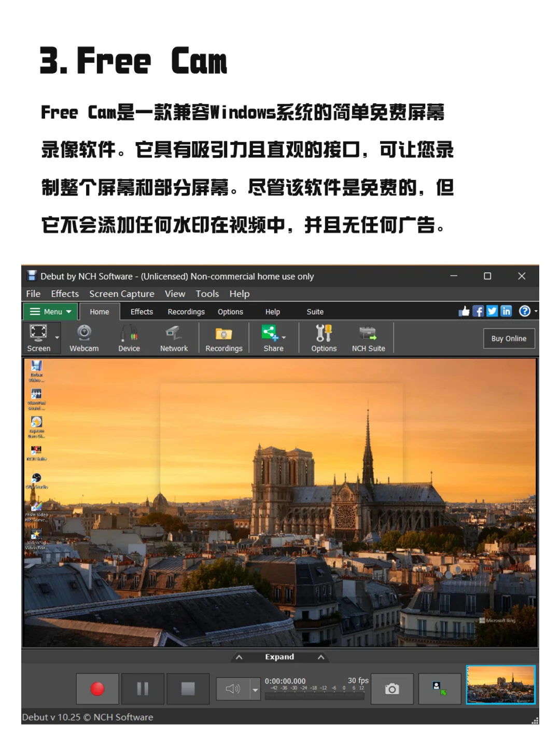
Task: Click the LinkedIn share icon
Action: [x=506, y=311]
